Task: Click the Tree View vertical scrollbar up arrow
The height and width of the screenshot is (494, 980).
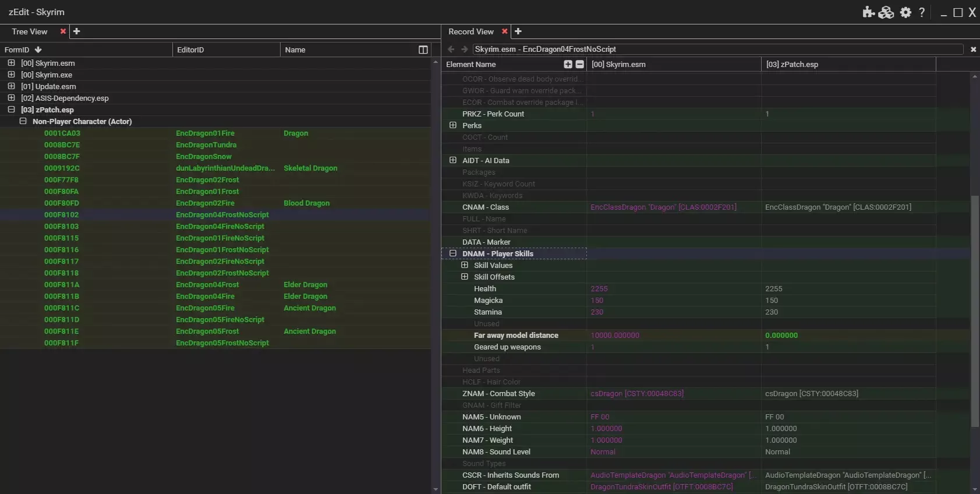Action: (x=436, y=62)
